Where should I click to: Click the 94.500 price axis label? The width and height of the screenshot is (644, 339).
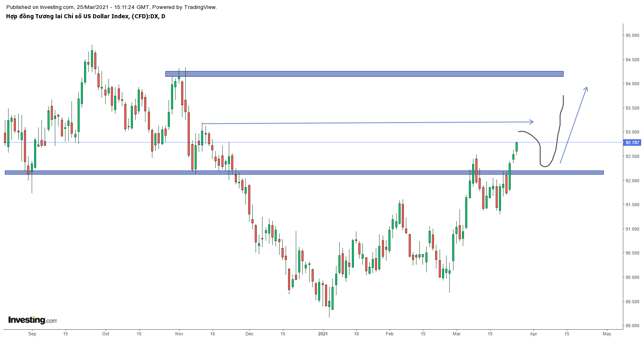(632, 60)
